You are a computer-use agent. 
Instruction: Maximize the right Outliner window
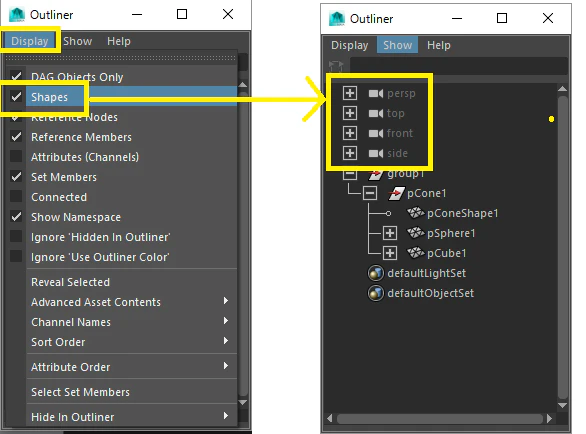click(x=502, y=18)
